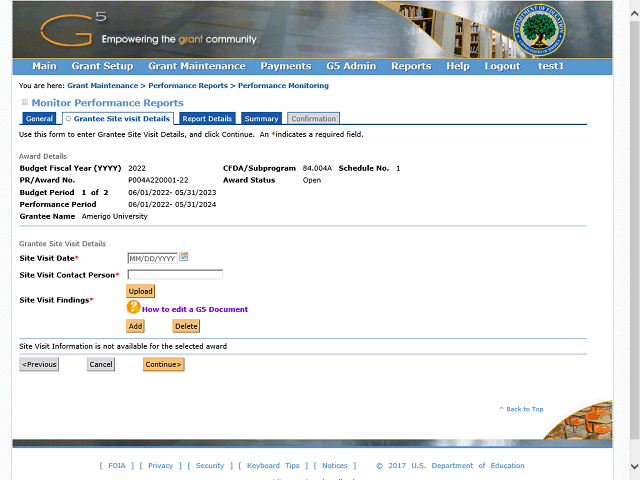Open the Grant Maintenance menu
The width and height of the screenshot is (640, 480).
pyautogui.click(x=197, y=66)
